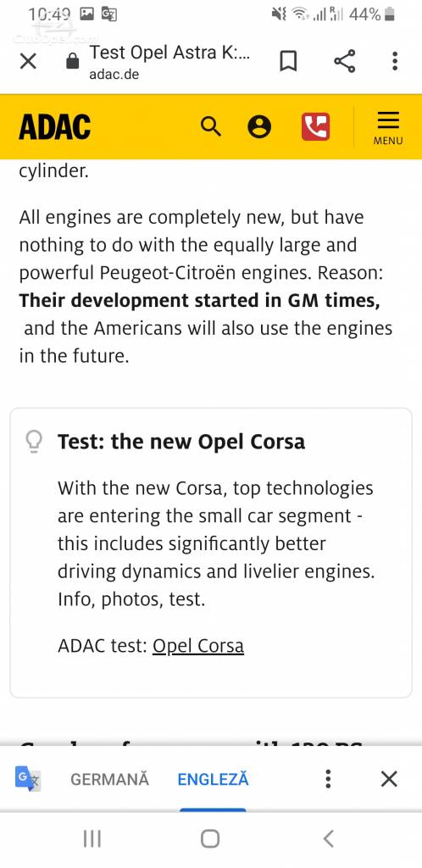Open translate bar options menu
Screen dimensions: 422x868
(328, 779)
